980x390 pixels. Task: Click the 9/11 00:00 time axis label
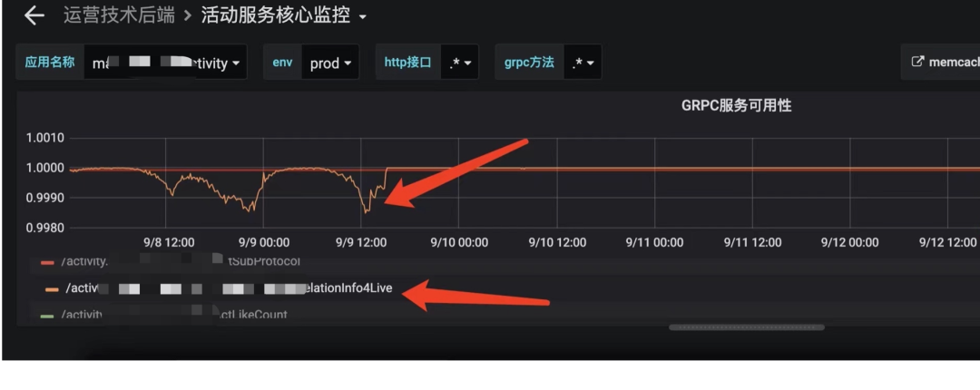(654, 242)
